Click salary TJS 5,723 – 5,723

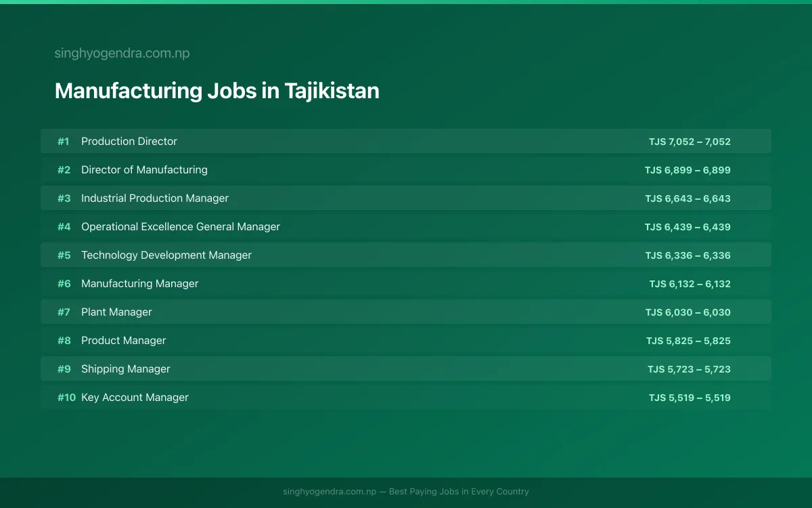[689, 369]
